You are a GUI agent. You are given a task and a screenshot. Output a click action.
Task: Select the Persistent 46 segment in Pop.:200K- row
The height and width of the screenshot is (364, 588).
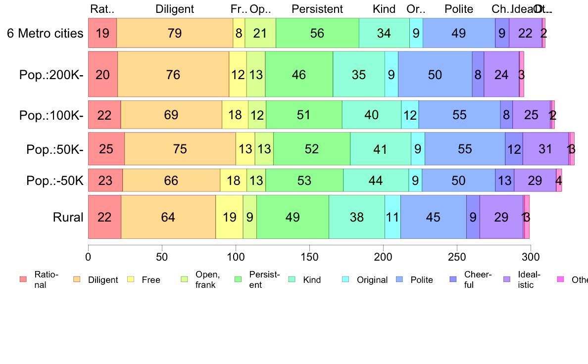coord(299,74)
